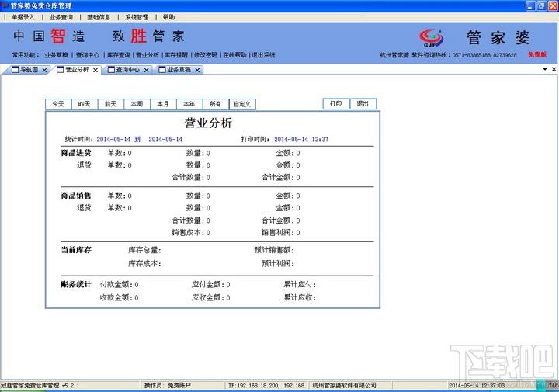Click the GJP logo icon
Viewport: 559px width, 392px height.
pos(431,38)
